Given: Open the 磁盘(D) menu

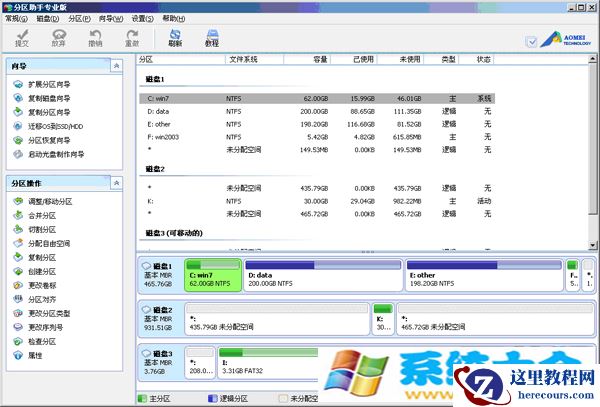Looking at the screenshot, I should (48, 18).
